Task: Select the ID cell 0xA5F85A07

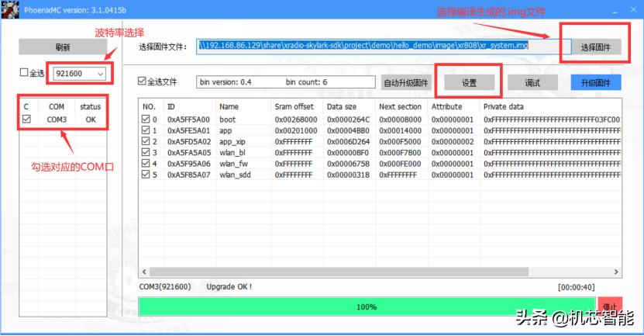Action: 189,175
